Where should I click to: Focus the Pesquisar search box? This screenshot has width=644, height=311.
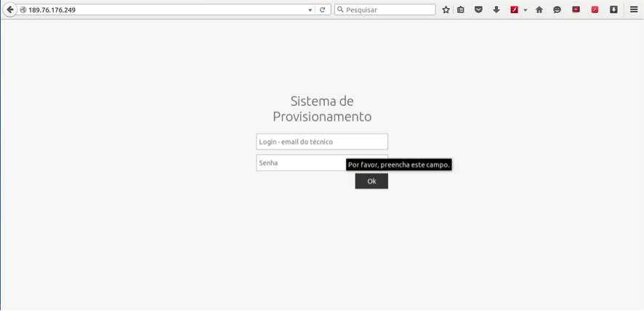(385, 10)
